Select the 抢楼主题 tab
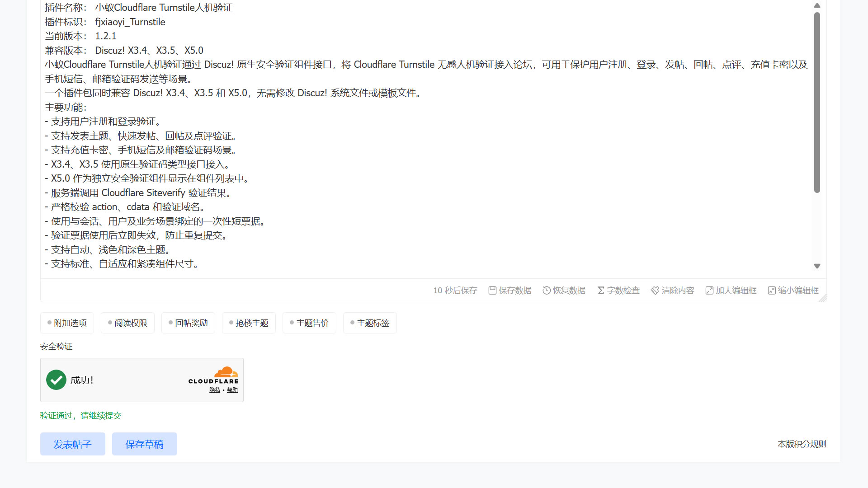This screenshot has width=868, height=488. click(x=249, y=323)
